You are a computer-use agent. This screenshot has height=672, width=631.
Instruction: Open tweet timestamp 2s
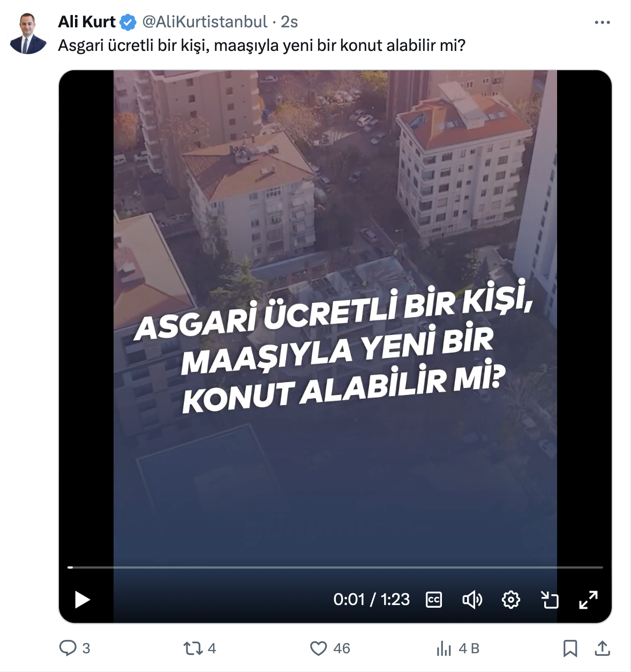289,22
